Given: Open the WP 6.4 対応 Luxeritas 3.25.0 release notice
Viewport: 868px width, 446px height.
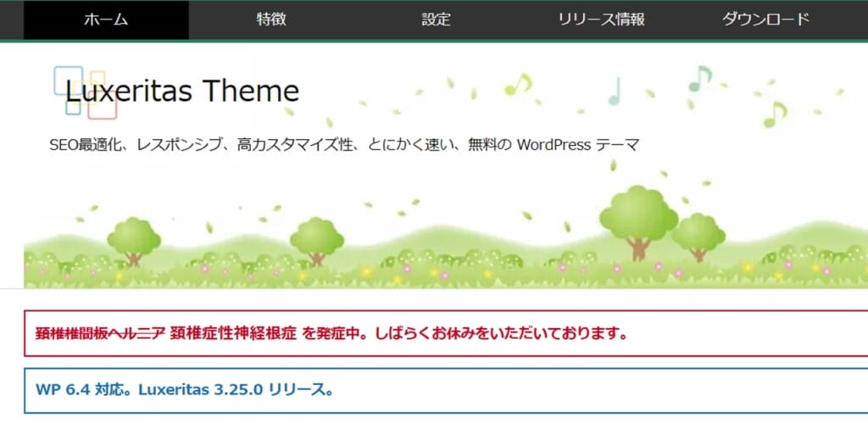Looking at the screenshot, I should (446, 390).
